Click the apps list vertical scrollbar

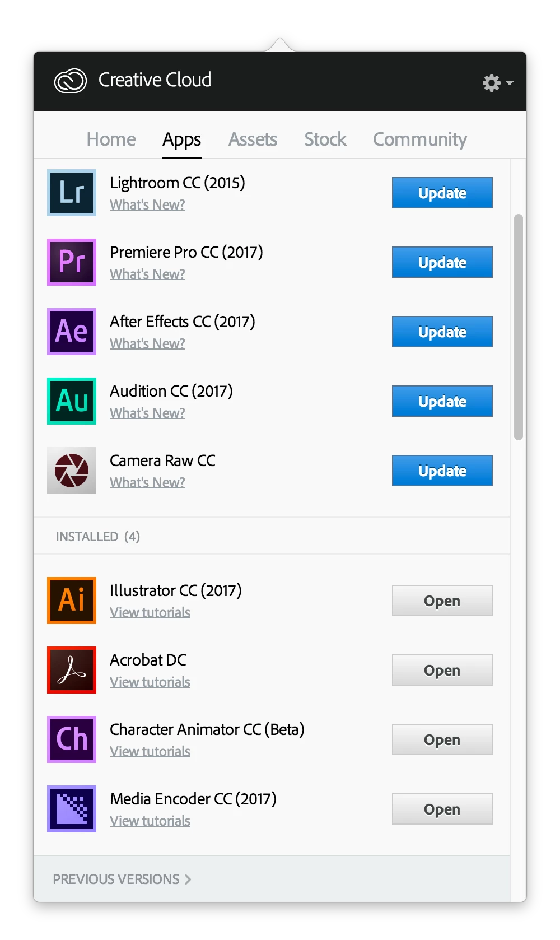pos(519,327)
